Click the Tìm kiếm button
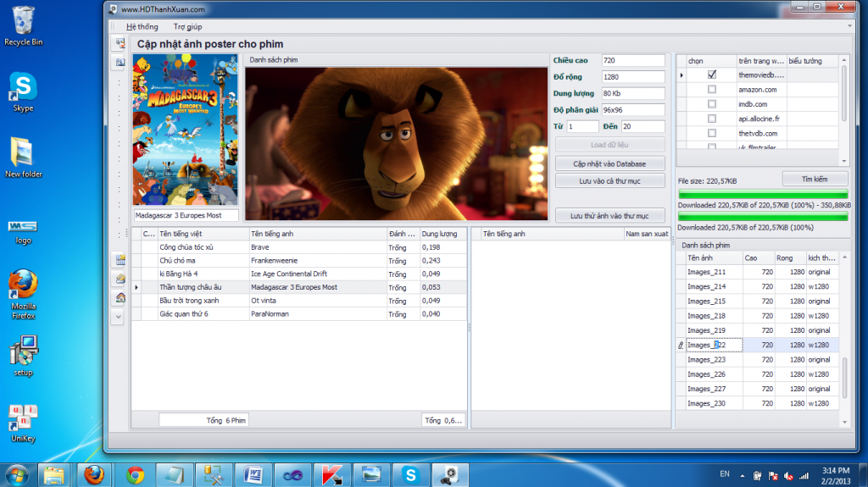 pos(815,180)
